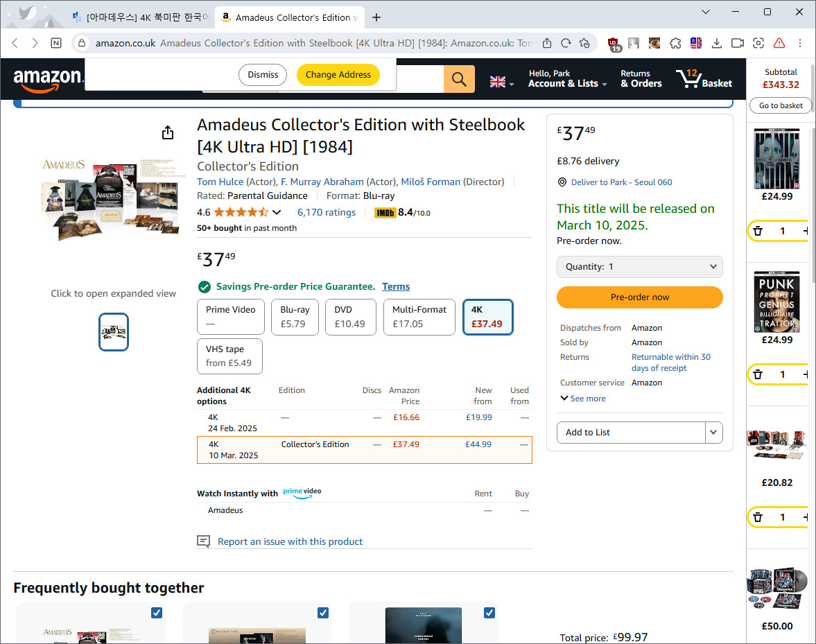
Task: Click Report an issue with this product
Action: (290, 541)
